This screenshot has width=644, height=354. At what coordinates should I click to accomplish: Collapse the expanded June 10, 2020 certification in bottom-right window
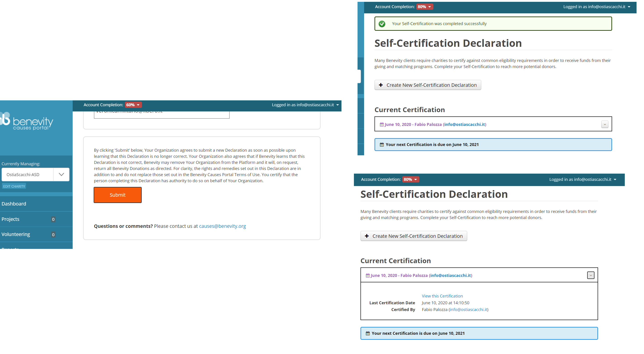pos(591,275)
